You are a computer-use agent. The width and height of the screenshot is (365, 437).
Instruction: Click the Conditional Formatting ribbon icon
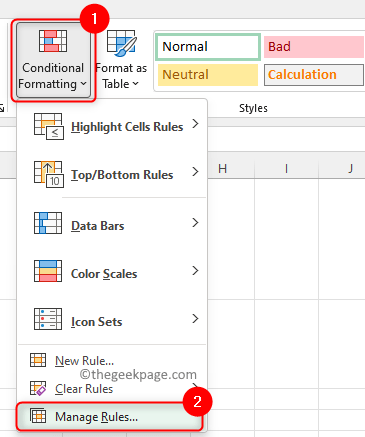[x=53, y=41]
